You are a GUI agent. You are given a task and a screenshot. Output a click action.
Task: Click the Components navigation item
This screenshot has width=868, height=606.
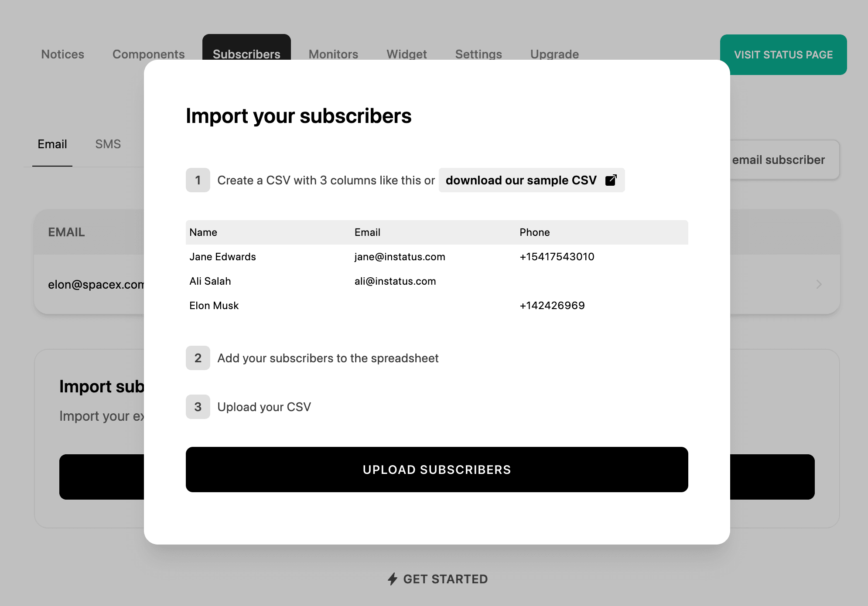click(148, 54)
